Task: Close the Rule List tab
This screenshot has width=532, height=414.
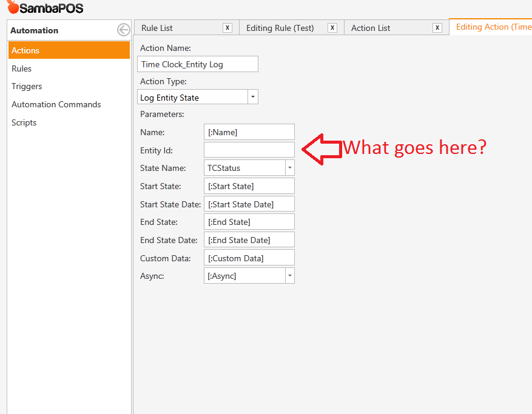Action: [227, 28]
